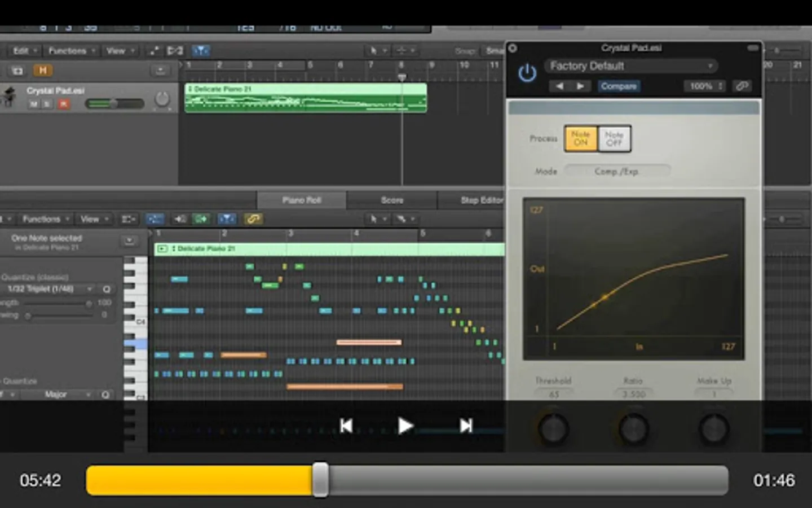Toggle catch playhead in piano roll toolbar
The image size is (812, 508).
(227, 219)
